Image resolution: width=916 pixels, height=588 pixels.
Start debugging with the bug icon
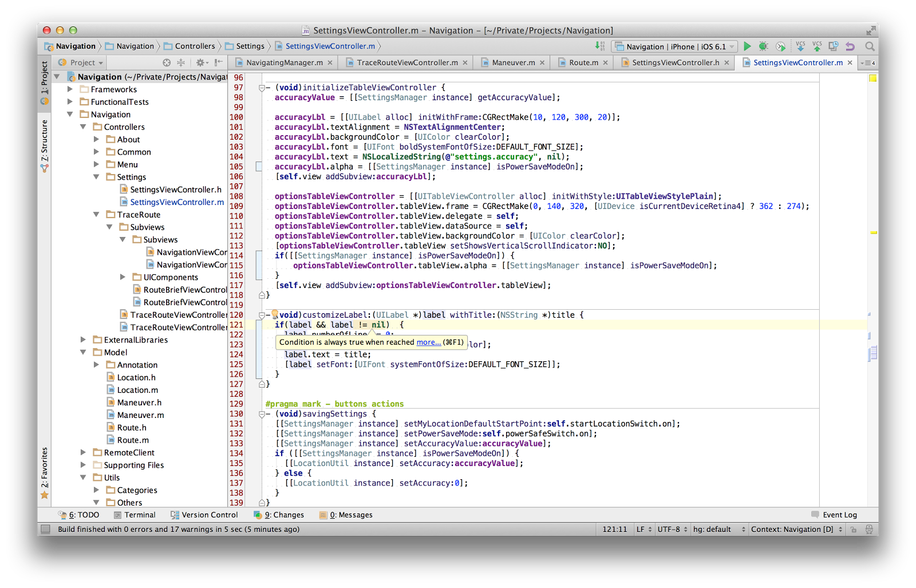(763, 46)
